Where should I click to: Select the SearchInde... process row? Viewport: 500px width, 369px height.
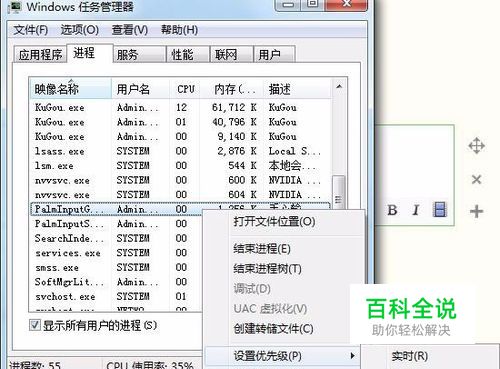click(x=116, y=238)
